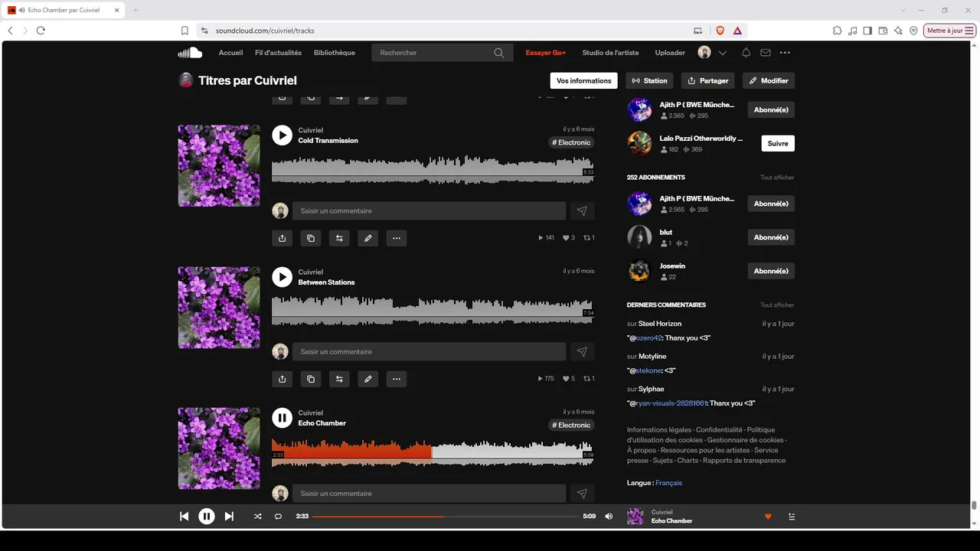980x551 pixels.
Task: Open more options for Cold Transmission
Action: point(396,238)
